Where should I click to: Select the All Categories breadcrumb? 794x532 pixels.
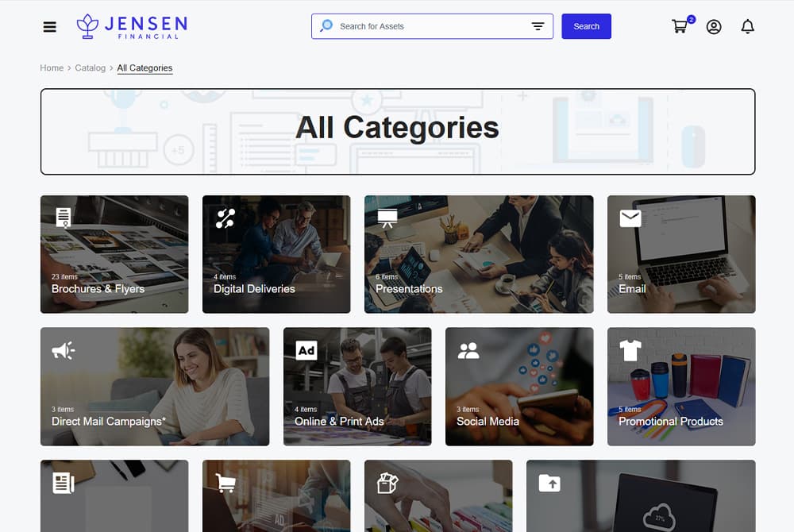coord(145,67)
